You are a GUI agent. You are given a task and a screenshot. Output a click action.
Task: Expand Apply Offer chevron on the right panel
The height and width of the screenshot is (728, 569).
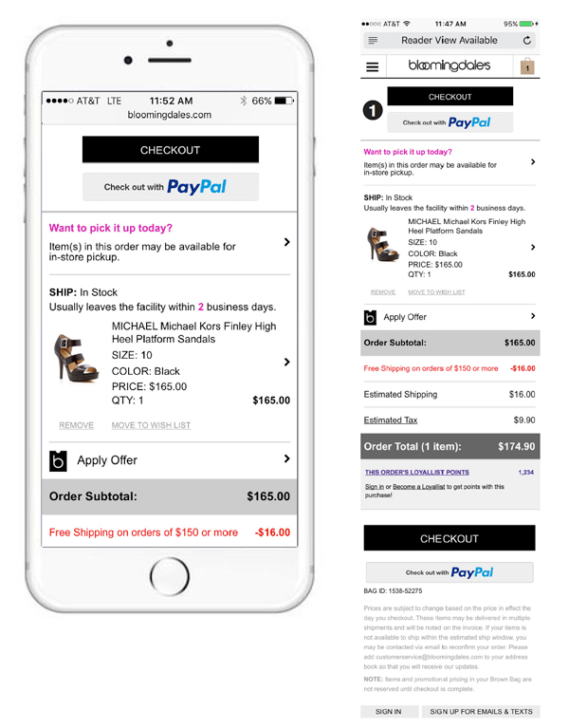point(533,316)
